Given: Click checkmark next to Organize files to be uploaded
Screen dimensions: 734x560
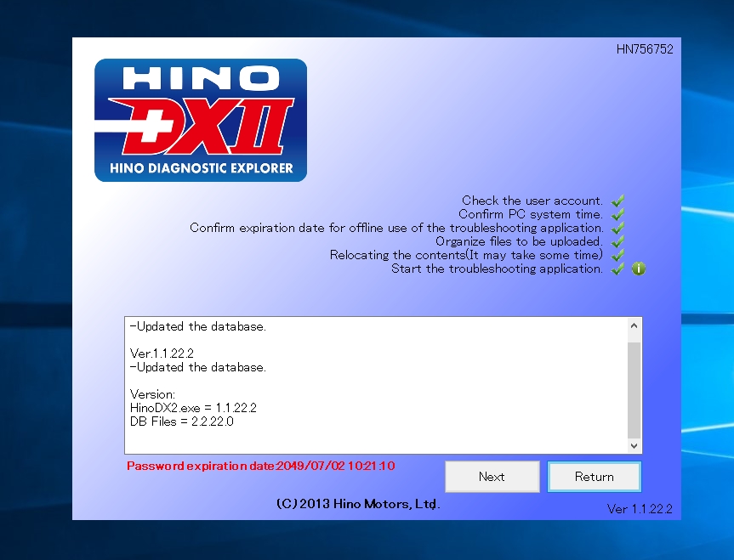Looking at the screenshot, I should click(x=618, y=241).
